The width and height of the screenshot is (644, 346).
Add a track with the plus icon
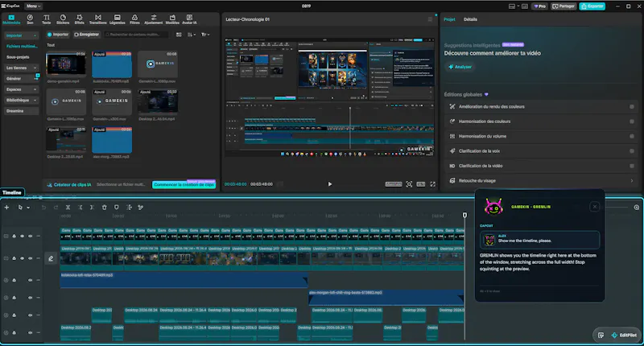click(6, 208)
